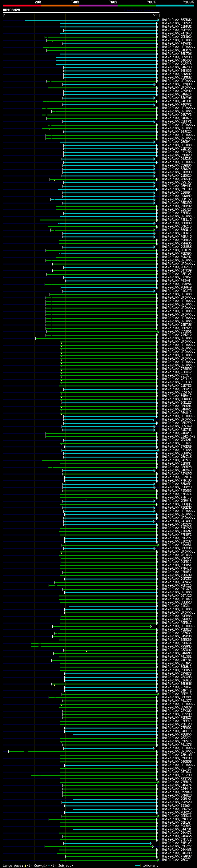Select the UniRef100_C4WTV3 label

(177, 115)
